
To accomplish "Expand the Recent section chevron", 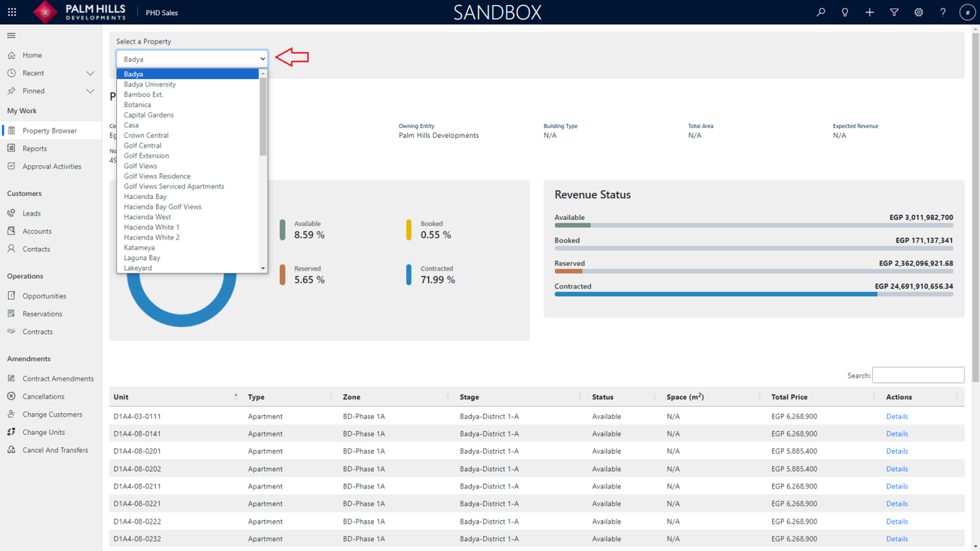I will [x=90, y=73].
